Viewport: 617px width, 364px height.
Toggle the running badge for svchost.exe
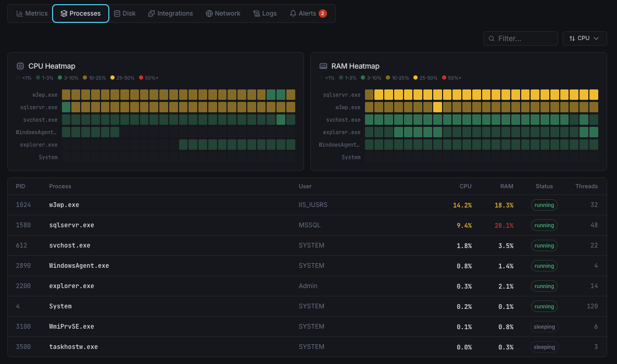click(544, 245)
